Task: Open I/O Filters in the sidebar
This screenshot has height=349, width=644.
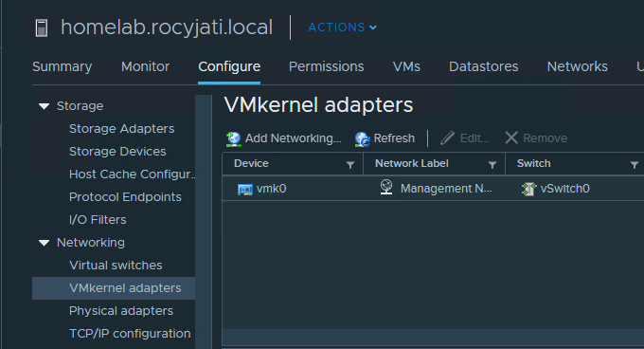Action: (98, 219)
